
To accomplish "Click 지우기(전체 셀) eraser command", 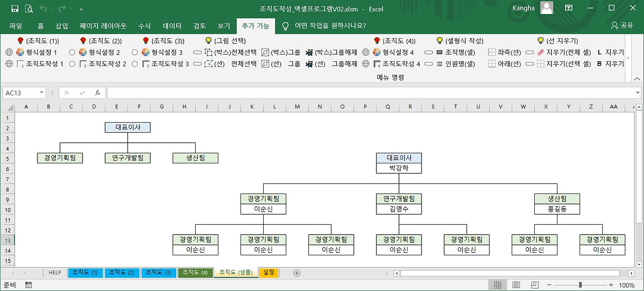I will (x=564, y=52).
